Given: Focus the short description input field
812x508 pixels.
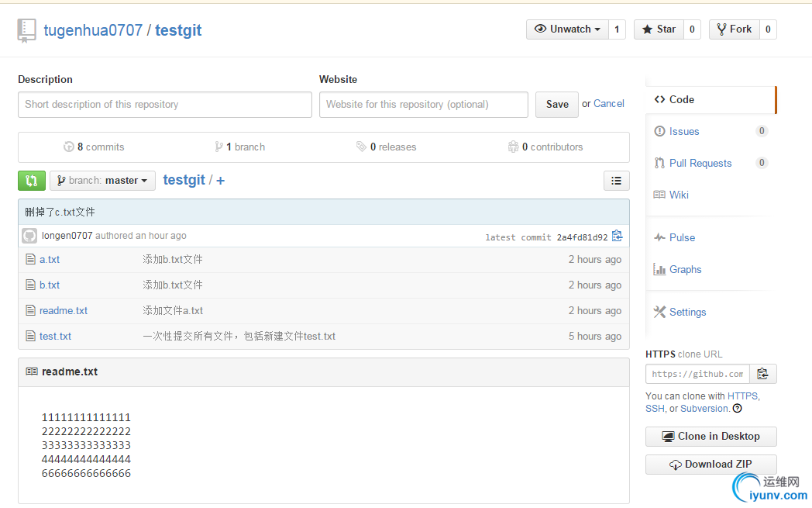Looking at the screenshot, I should (x=164, y=105).
